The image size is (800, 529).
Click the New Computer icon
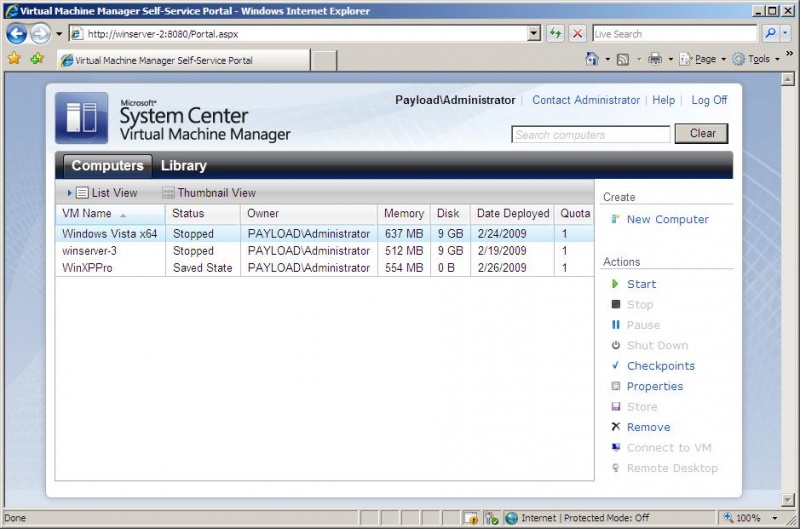(616, 219)
